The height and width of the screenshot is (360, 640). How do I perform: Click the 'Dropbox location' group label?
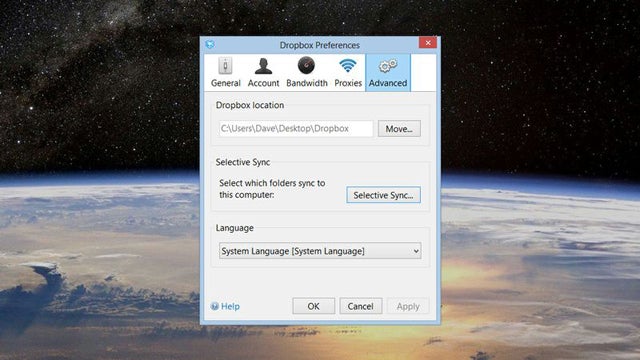(x=250, y=105)
